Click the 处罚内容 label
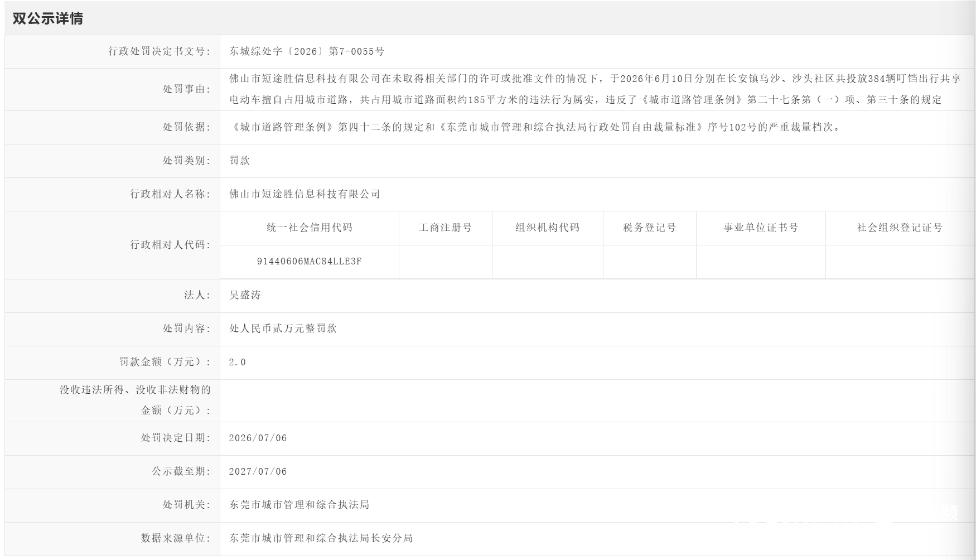This screenshot has width=976, height=560. (187, 329)
